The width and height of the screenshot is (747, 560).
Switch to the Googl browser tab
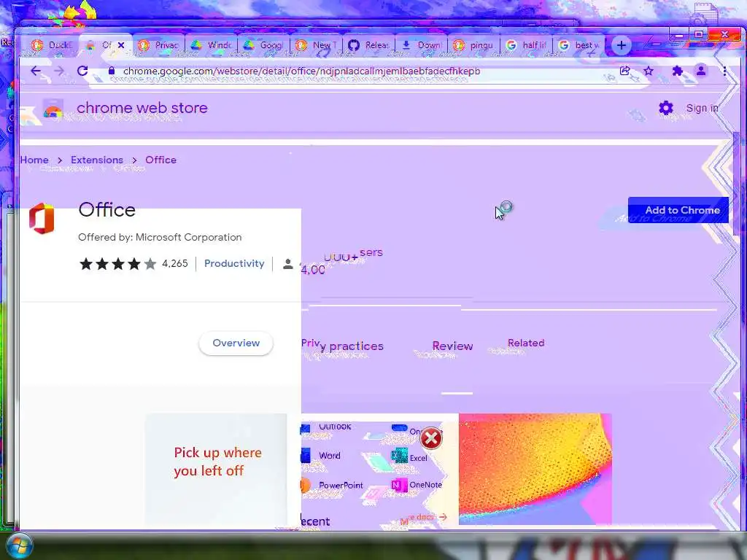[263, 45]
